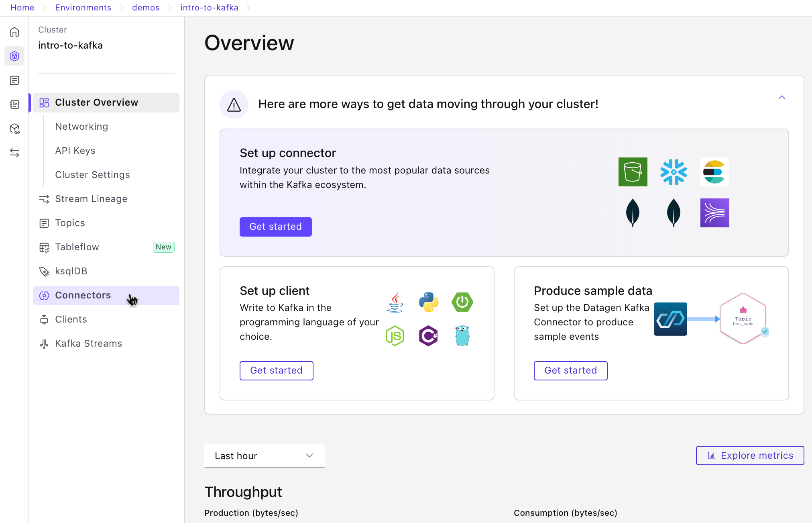Click the Snowflake connector logo
This screenshot has height=523, width=812.
coord(674,172)
